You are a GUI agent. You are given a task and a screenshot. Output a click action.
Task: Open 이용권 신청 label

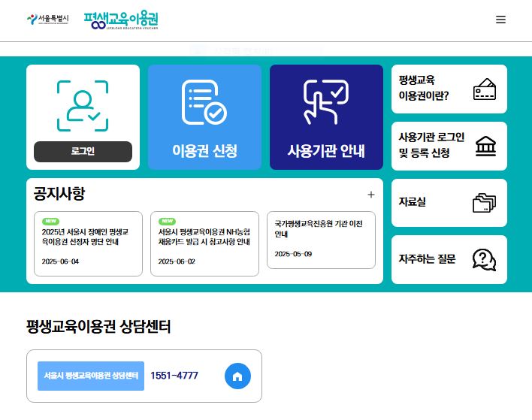(204, 150)
